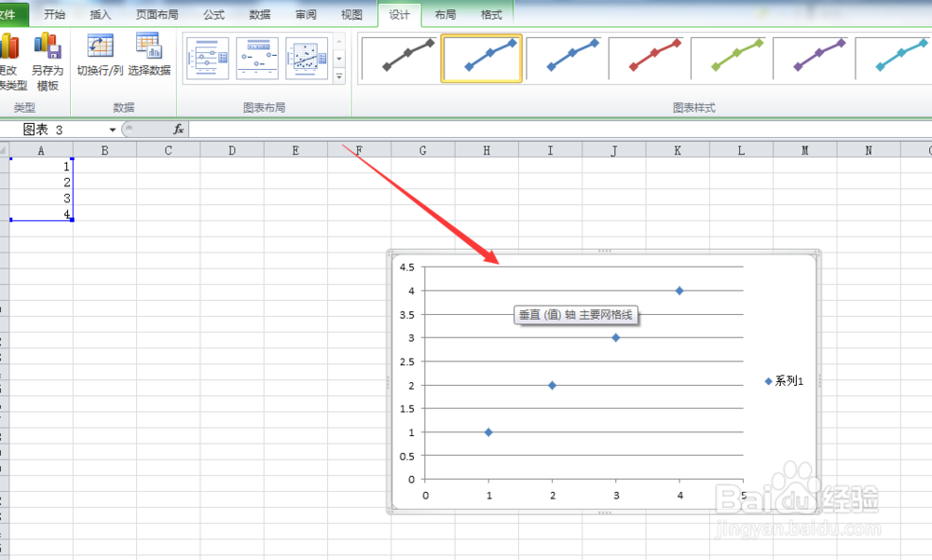Image resolution: width=932 pixels, height=560 pixels.
Task: Click inside the formula bar
Action: click(x=560, y=129)
